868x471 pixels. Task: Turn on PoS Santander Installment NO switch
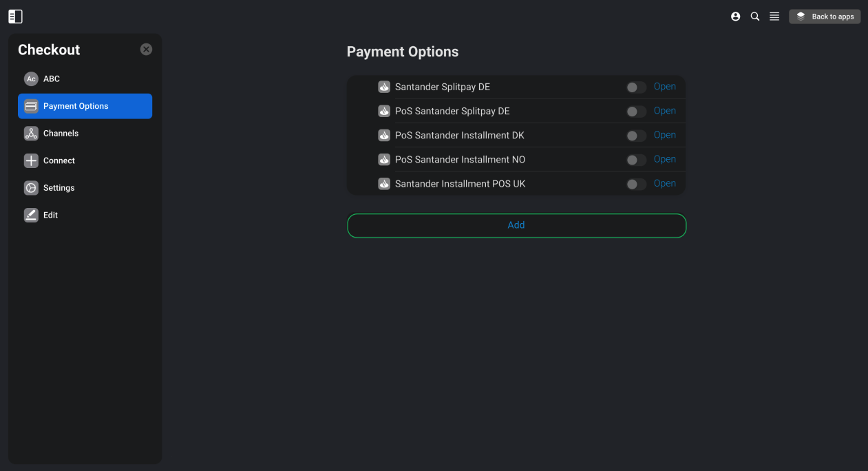pos(636,160)
